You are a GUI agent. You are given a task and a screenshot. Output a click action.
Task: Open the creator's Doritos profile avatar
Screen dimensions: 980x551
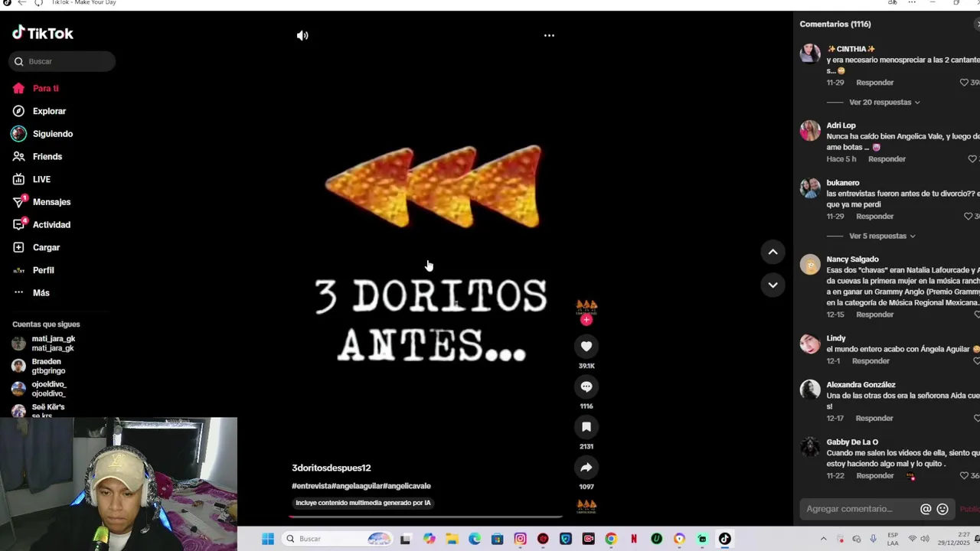point(586,306)
